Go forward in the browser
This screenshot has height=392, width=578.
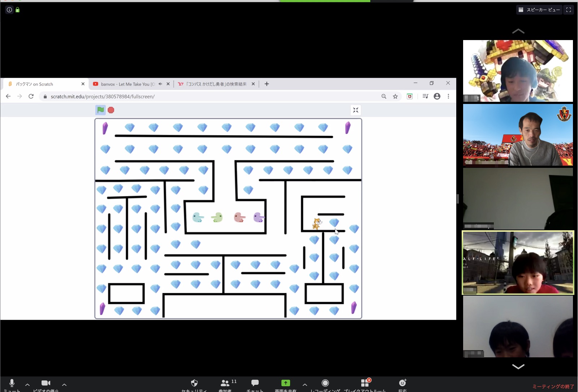point(20,96)
